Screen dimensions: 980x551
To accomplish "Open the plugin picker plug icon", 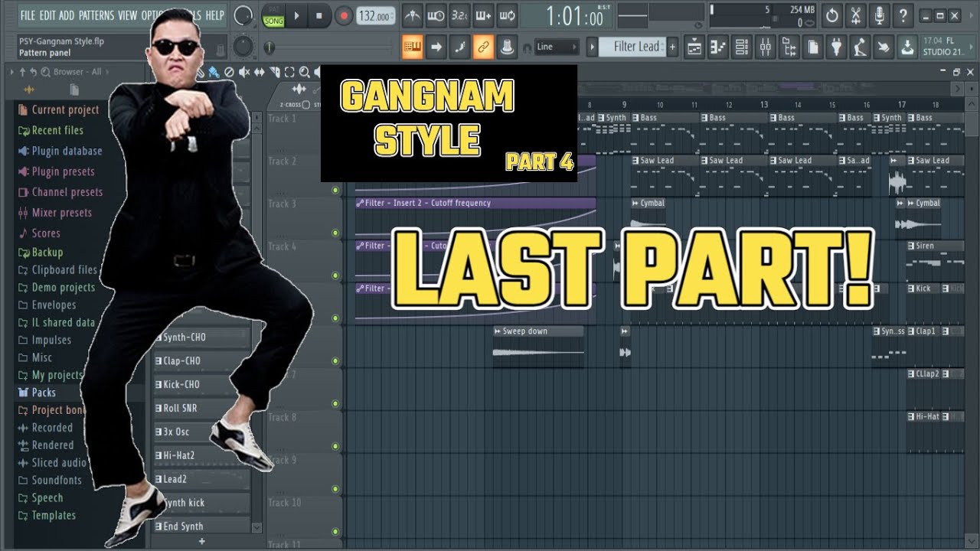I will pos(837,47).
